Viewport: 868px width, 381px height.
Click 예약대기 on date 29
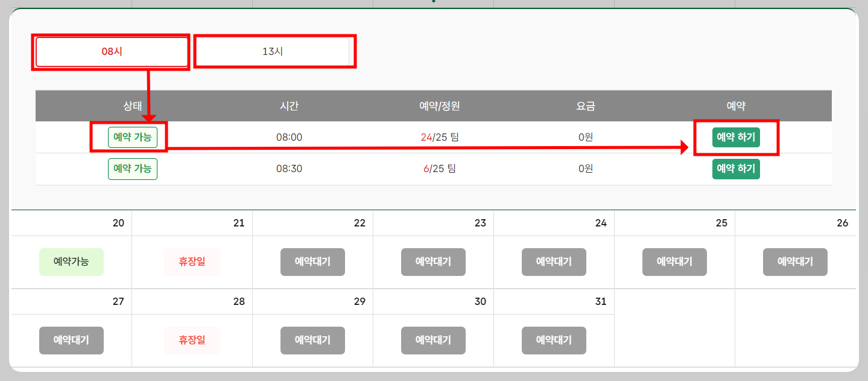312,340
